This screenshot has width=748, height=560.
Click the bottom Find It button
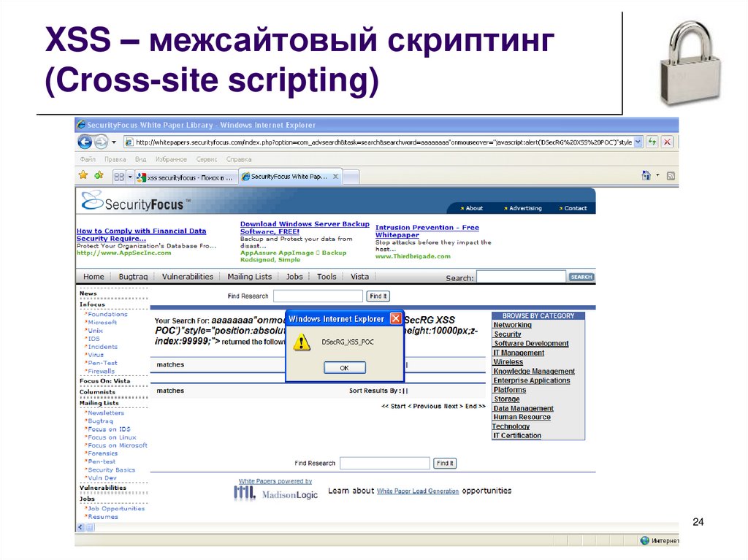(x=445, y=463)
